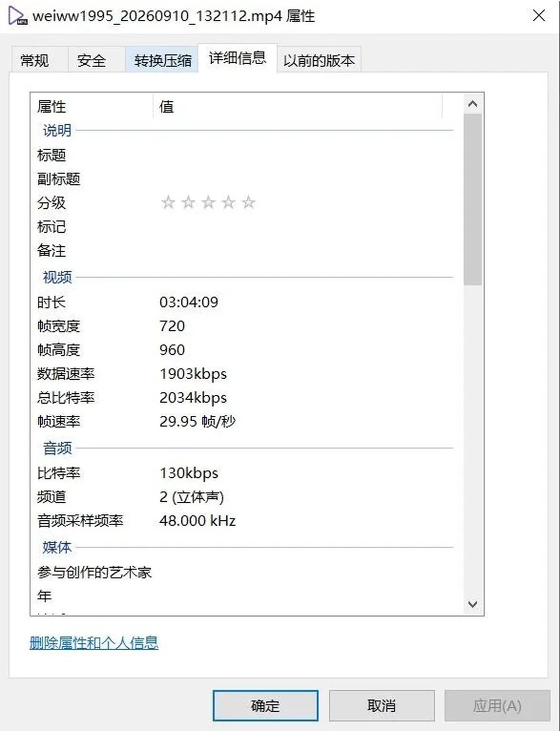Screen dimensions: 560x731
Task: Select the 备注 property row
Action: pos(242,251)
